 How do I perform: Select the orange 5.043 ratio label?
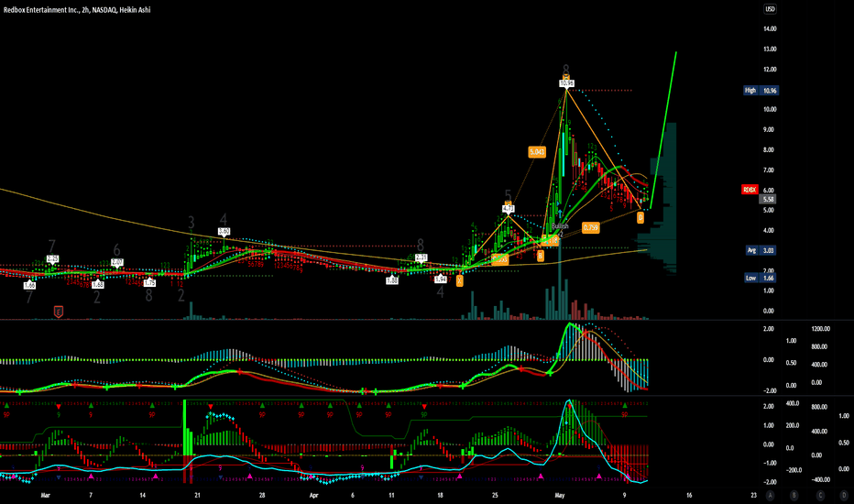(537, 152)
